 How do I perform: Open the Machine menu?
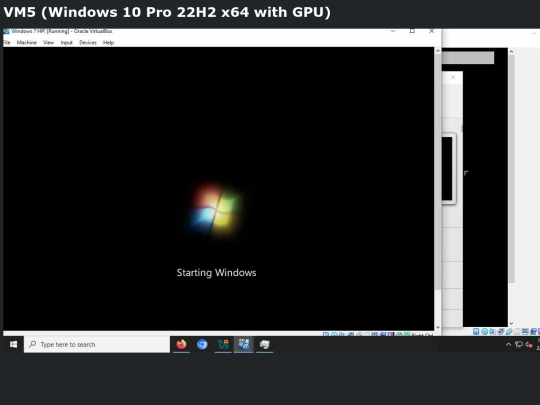(x=27, y=42)
